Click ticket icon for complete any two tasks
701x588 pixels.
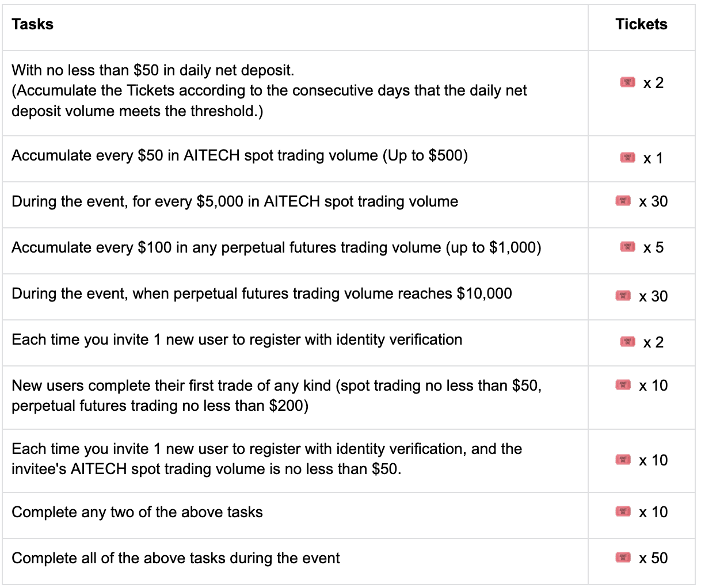(x=623, y=511)
